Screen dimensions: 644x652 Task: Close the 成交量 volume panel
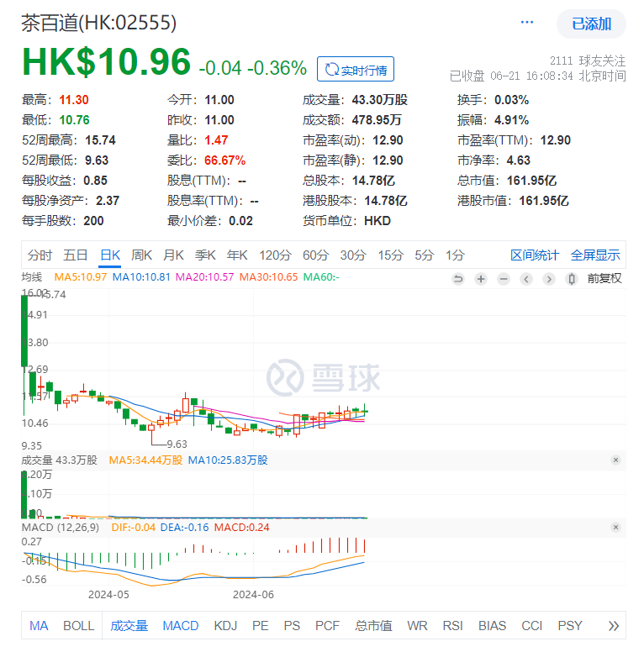pos(615,460)
